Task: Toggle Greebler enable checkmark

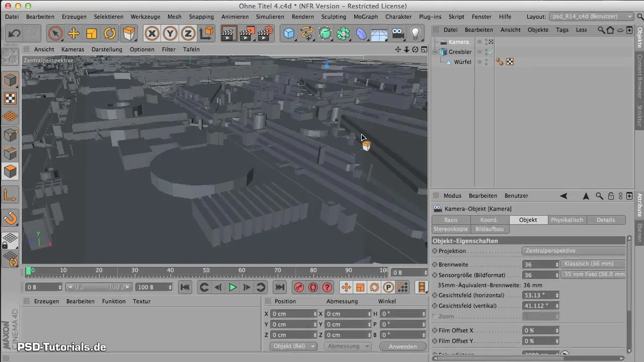Action: 491,52
